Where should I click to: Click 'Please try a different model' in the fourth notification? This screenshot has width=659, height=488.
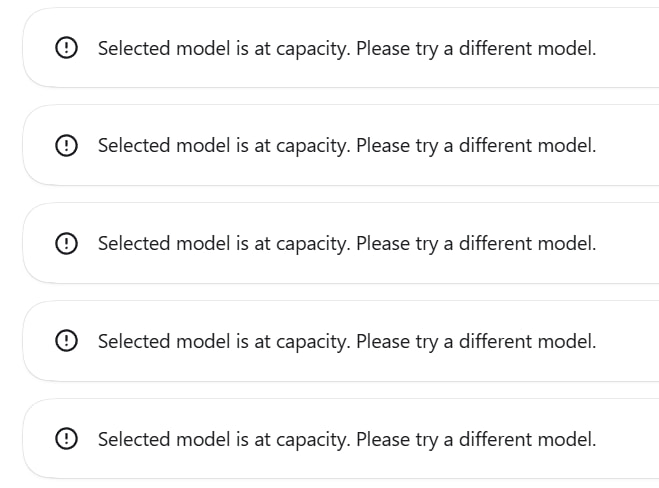[x=476, y=341]
